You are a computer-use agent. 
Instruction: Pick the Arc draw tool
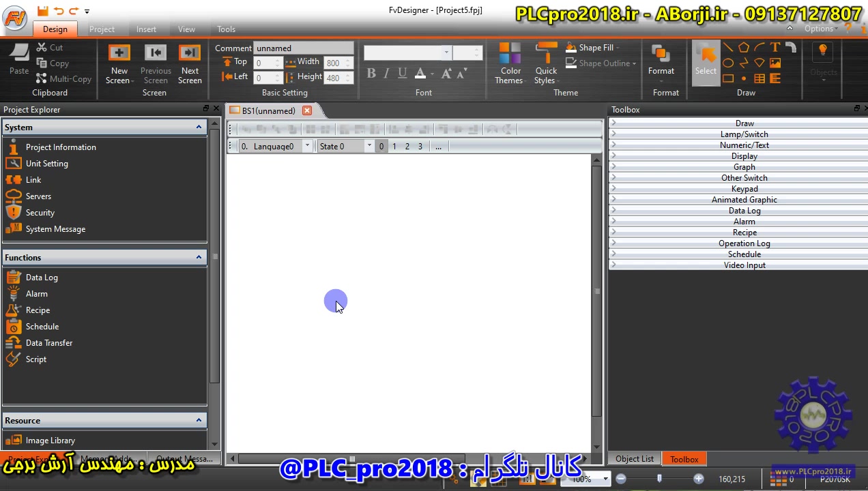click(759, 48)
